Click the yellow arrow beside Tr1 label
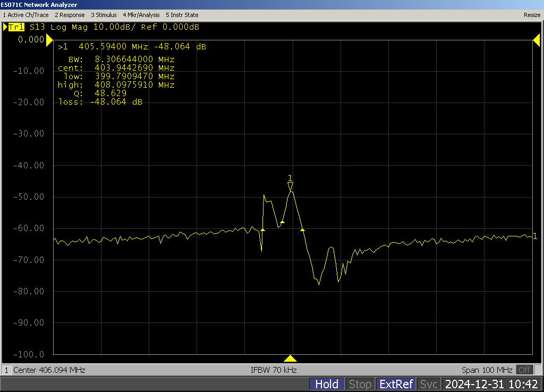The height and width of the screenshot is (392, 544). (5, 27)
